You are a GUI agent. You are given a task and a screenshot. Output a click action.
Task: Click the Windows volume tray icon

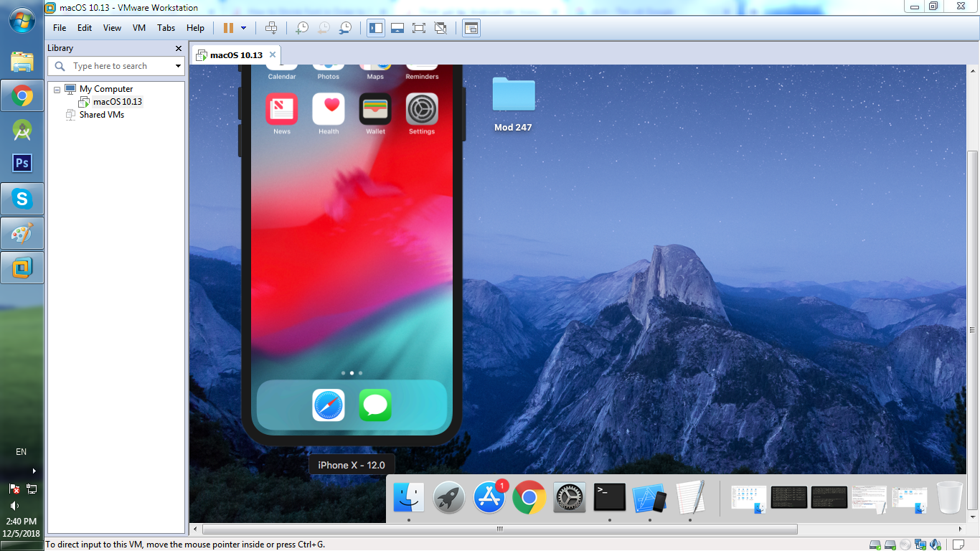click(15, 506)
